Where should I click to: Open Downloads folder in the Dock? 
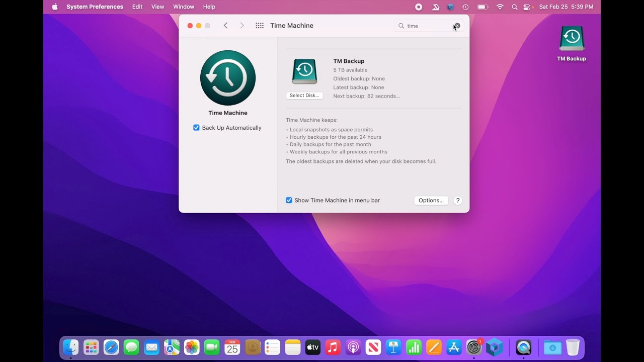(552, 347)
